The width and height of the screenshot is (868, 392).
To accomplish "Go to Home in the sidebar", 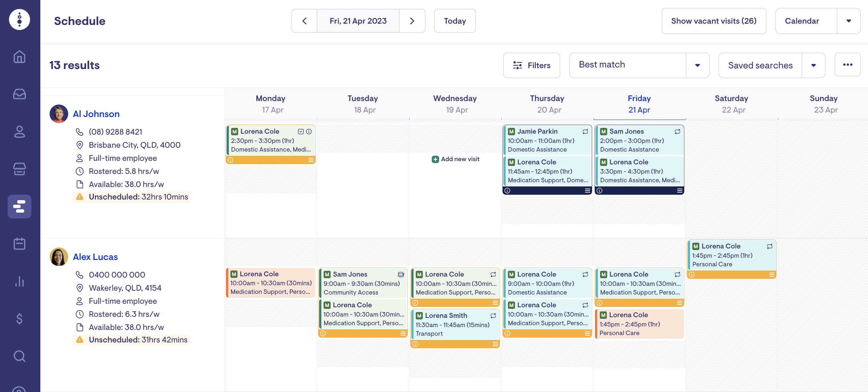I will click(19, 57).
